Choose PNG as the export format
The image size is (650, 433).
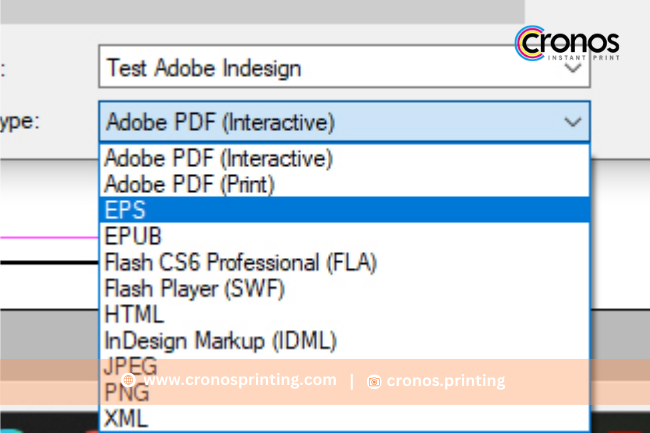[344, 392]
